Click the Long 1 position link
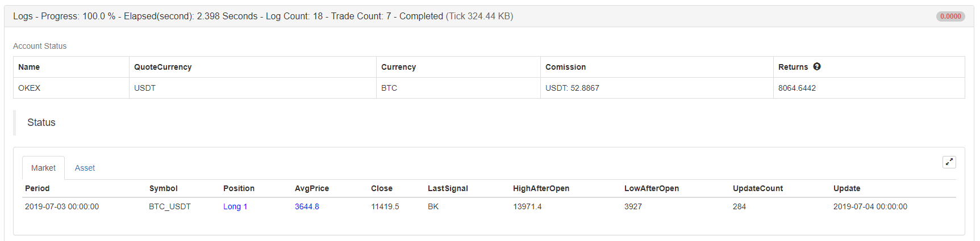The width and height of the screenshot is (980, 241). pyautogui.click(x=235, y=206)
